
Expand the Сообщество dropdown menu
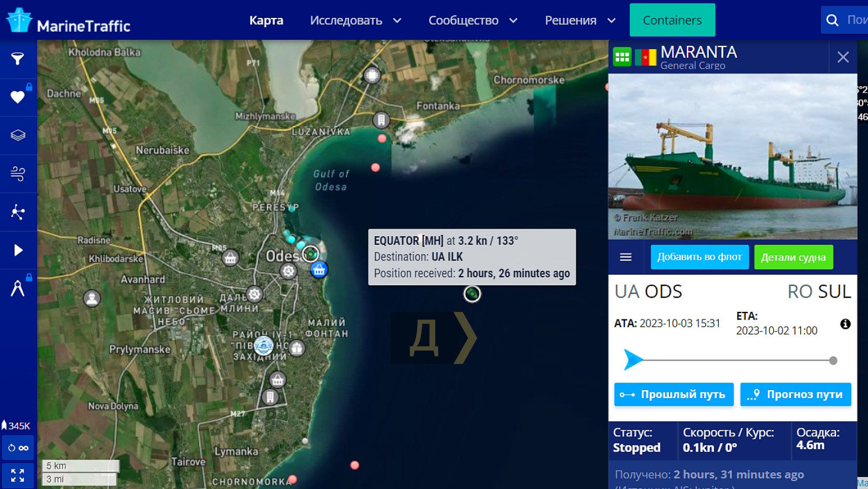473,20
